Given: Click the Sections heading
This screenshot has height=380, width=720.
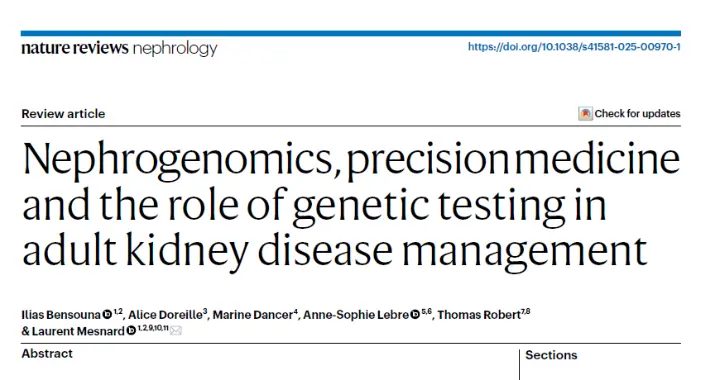Looking at the screenshot, I should (551, 355).
